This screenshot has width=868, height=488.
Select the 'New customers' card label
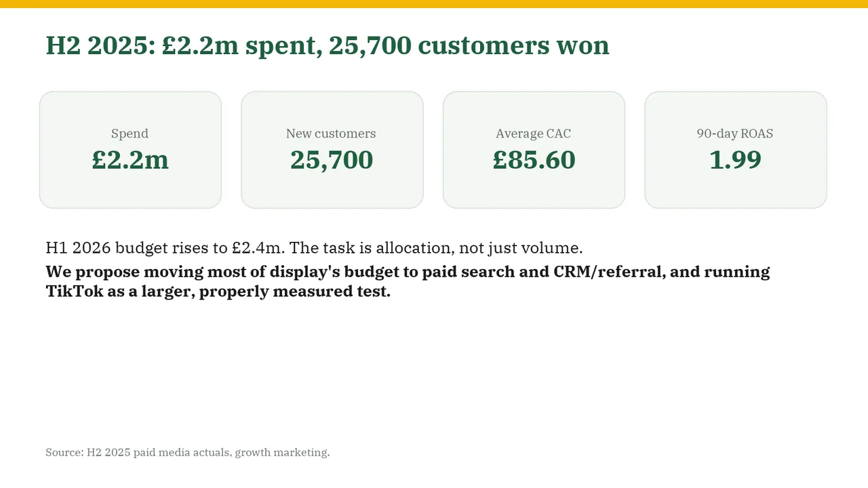(x=331, y=134)
